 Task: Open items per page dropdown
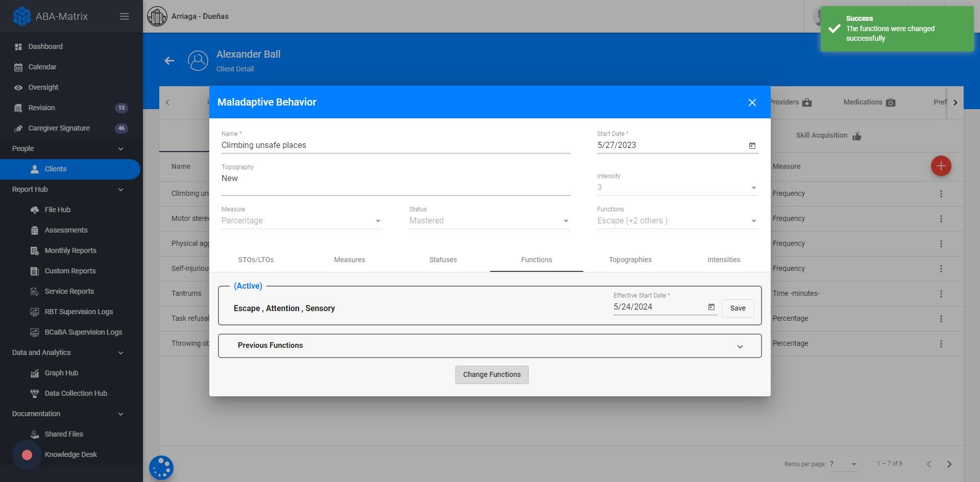844,464
